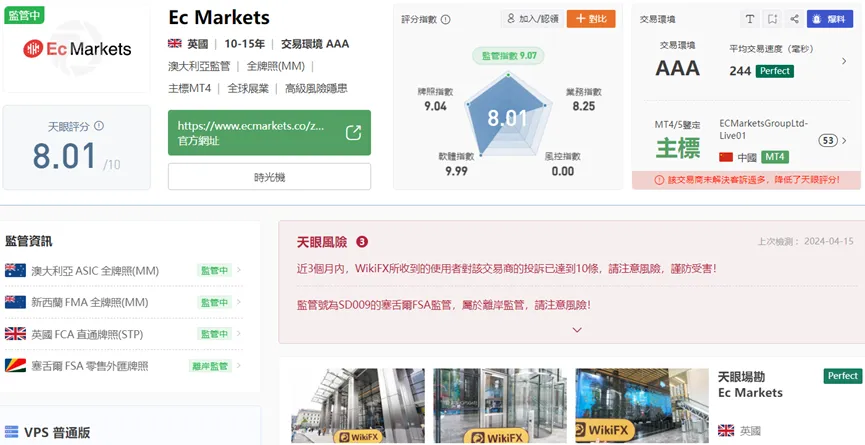Click the New Zealand flag icon in 監管資訊

point(15,302)
